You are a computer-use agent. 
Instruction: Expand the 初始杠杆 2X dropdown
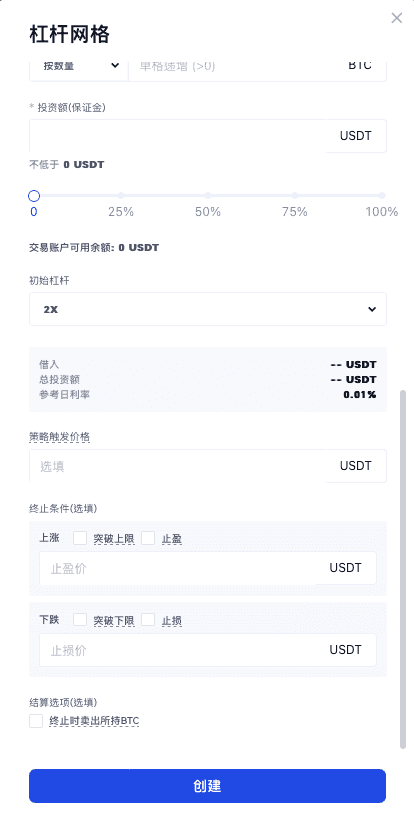point(208,309)
